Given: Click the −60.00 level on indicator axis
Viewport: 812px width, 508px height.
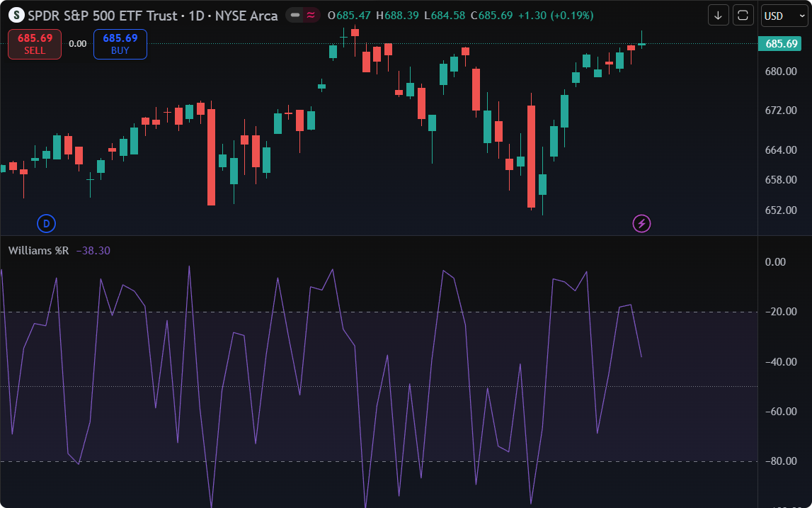Looking at the screenshot, I should pos(781,412).
